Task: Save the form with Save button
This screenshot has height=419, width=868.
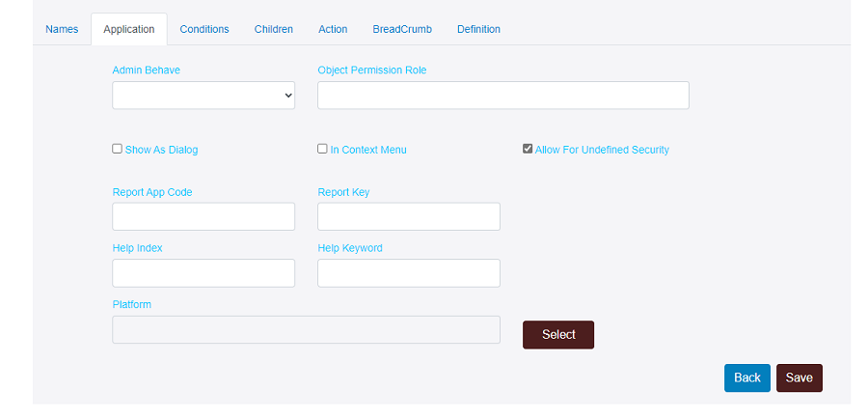Action: 799,377
